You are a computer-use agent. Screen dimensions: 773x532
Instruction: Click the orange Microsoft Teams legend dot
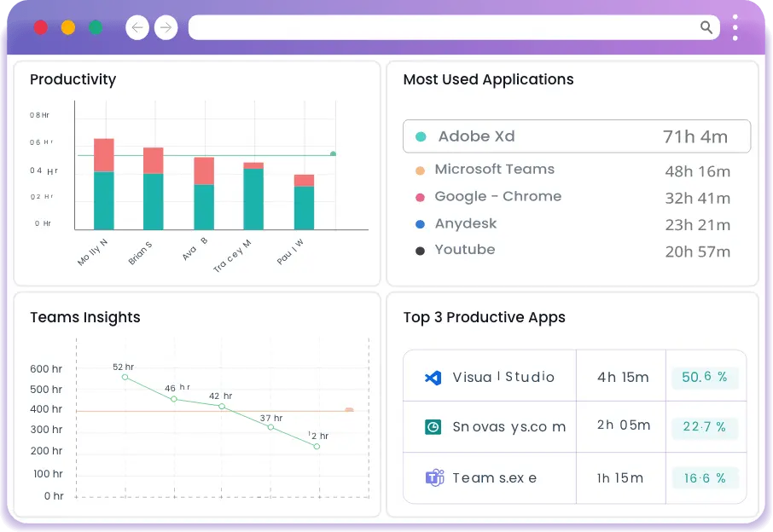pos(420,171)
